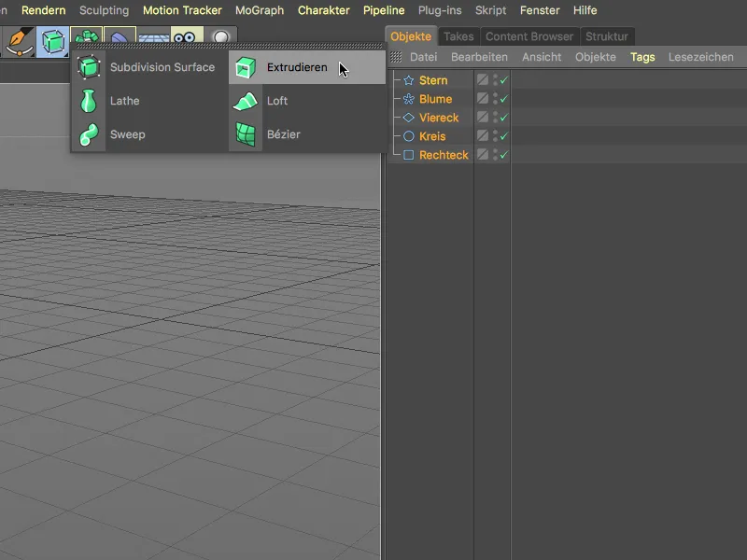The height and width of the screenshot is (560, 747).
Task: Open the Skript menu
Action: click(x=491, y=10)
